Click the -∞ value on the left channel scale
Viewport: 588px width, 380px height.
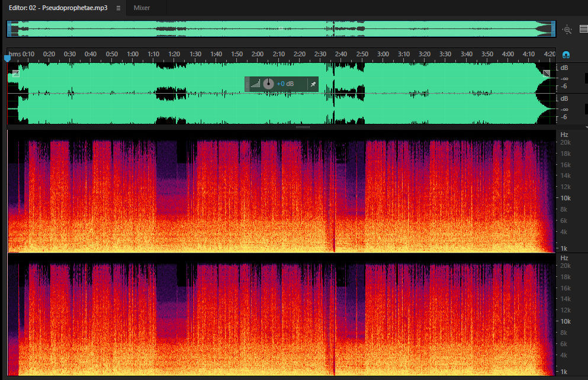pos(564,79)
